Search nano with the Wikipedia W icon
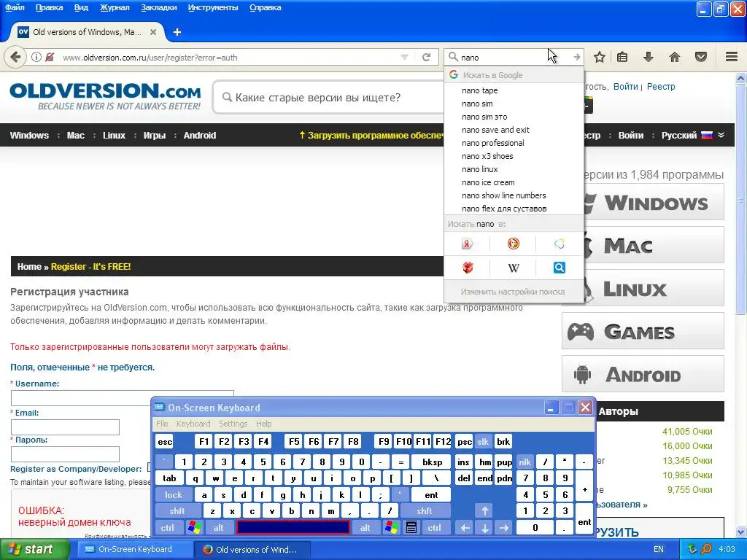Screen dimensions: 747x560 pyautogui.click(x=513, y=268)
